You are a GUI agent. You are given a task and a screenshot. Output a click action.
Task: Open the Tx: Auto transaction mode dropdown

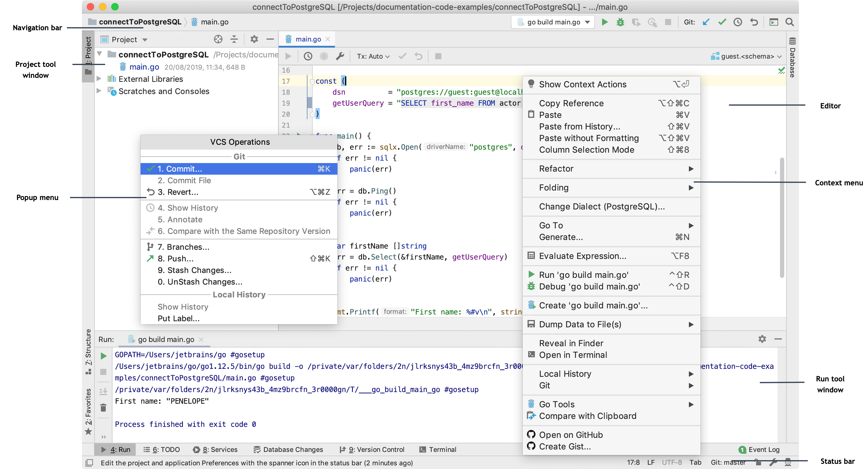point(373,56)
